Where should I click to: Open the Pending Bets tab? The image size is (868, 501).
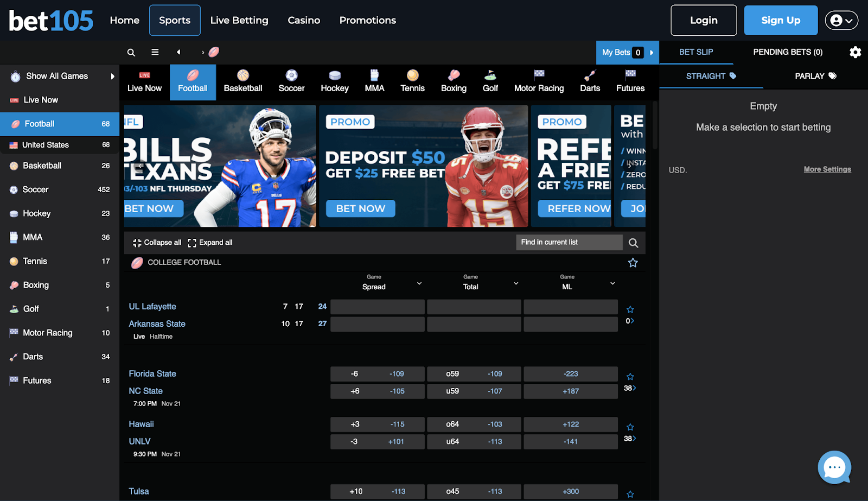pos(788,52)
